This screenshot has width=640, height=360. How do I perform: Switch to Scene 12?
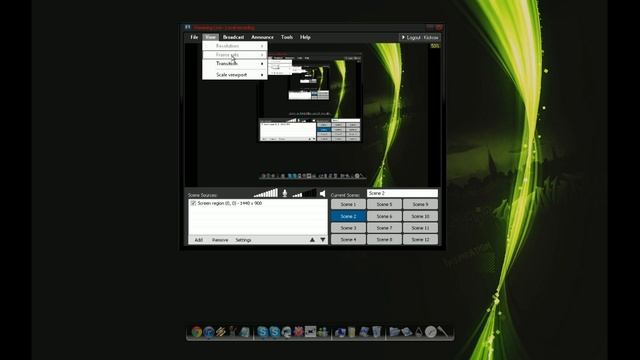tap(420, 240)
